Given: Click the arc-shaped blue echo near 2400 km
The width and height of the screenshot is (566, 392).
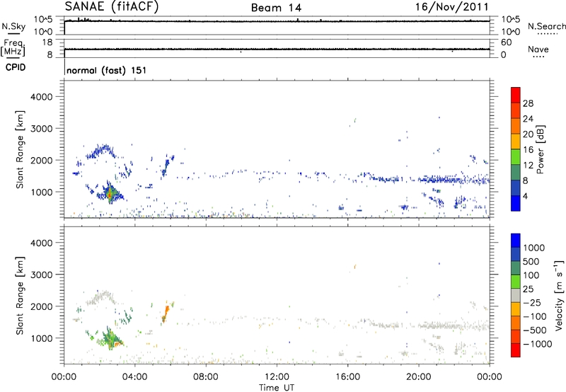Looking at the screenshot, I should point(102,151).
